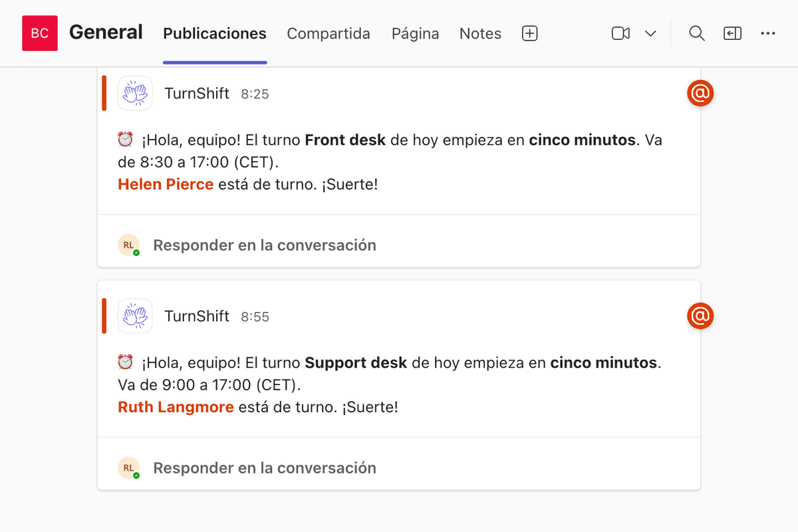The width and height of the screenshot is (798, 532).
Task: Click the mention badge on 8:55 post
Action: pos(700,316)
